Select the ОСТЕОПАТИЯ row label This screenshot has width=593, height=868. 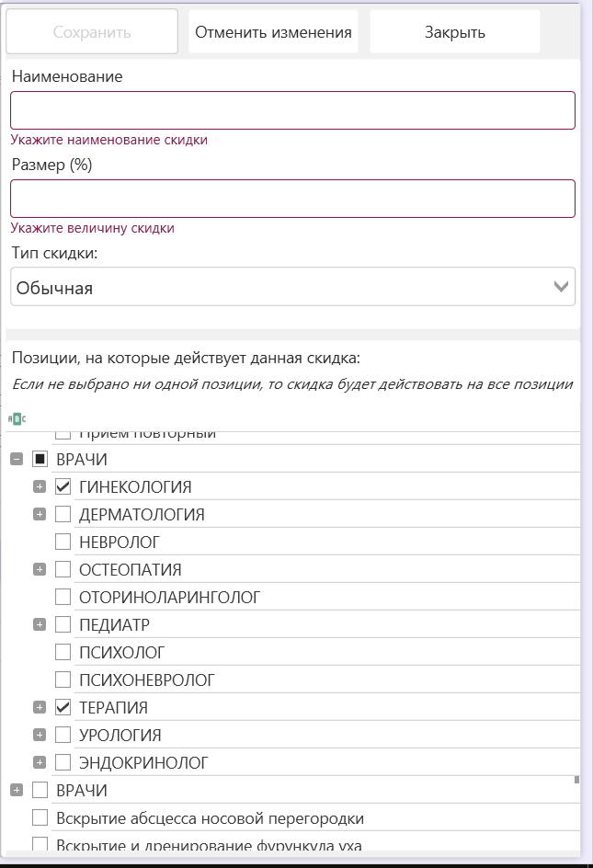coord(131,570)
